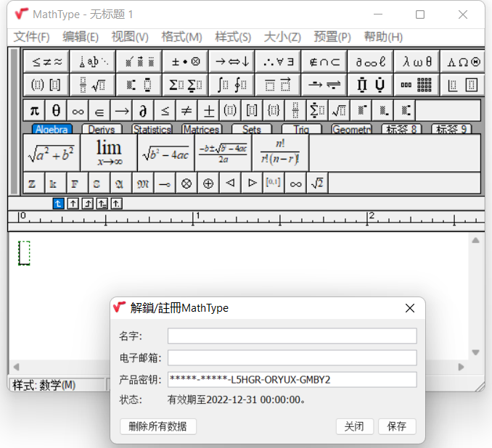This screenshot has height=448, width=492.
Task: Open the fence templates palette
Action: (x=46, y=85)
